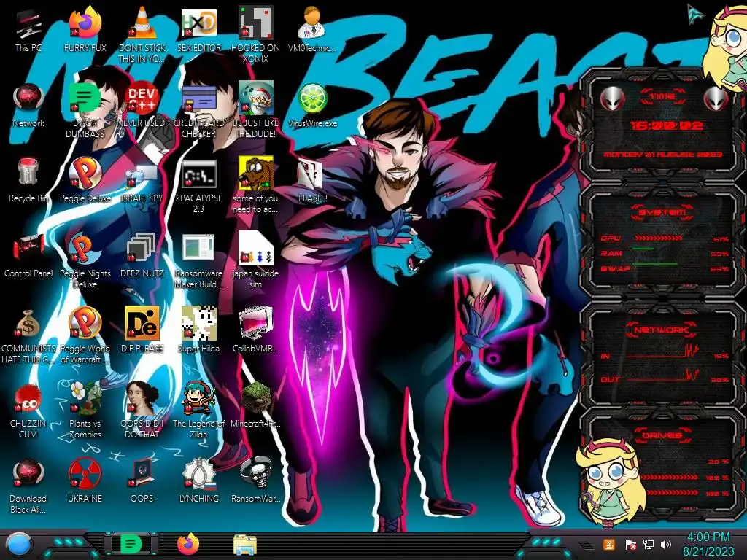Select the widget date 'monday 21 august 2023'
The image size is (747, 560).
(662, 155)
